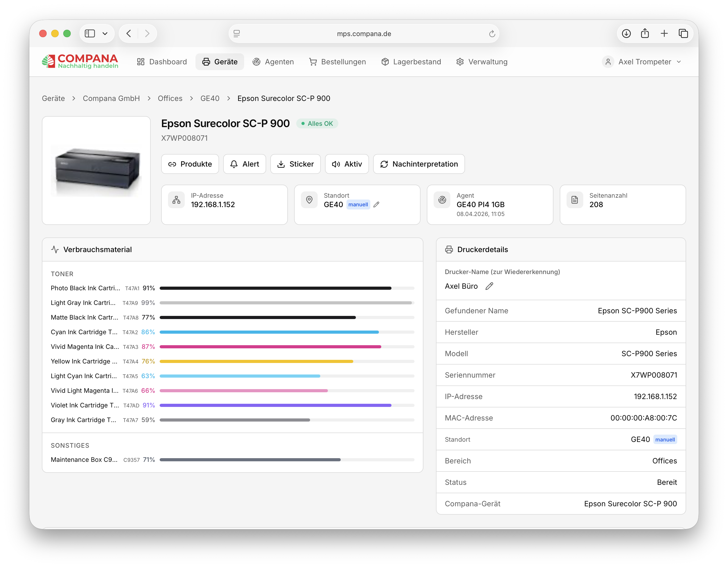Click the location pin icon in Standort card
728x568 pixels.
[x=309, y=200]
